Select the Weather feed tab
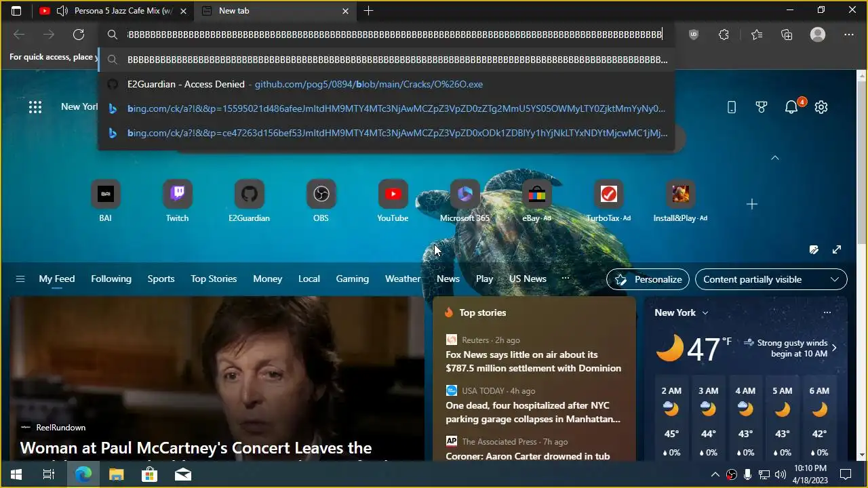Image resolution: width=868 pixels, height=488 pixels. click(x=403, y=279)
